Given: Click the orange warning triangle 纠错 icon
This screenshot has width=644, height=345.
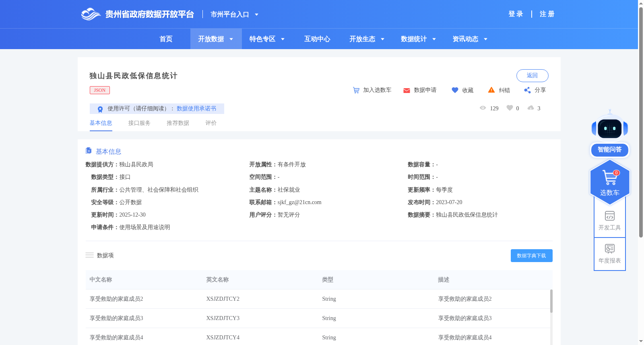Looking at the screenshot, I should tap(491, 90).
